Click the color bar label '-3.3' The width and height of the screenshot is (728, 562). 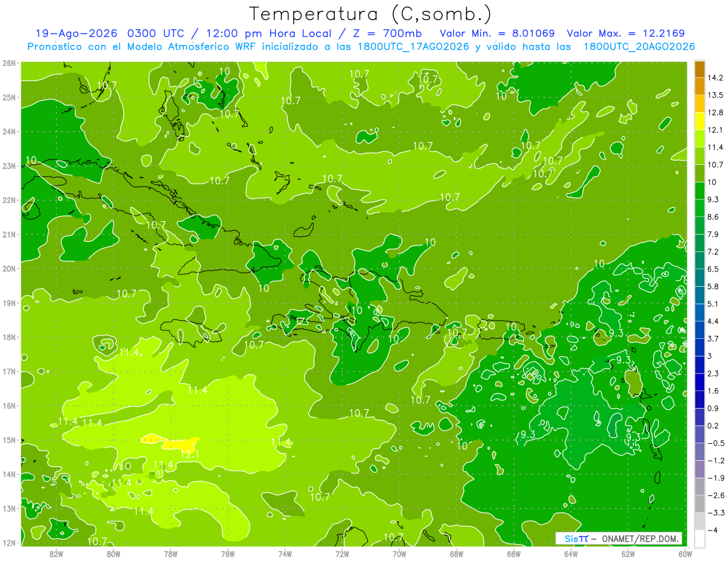pyautogui.click(x=715, y=513)
